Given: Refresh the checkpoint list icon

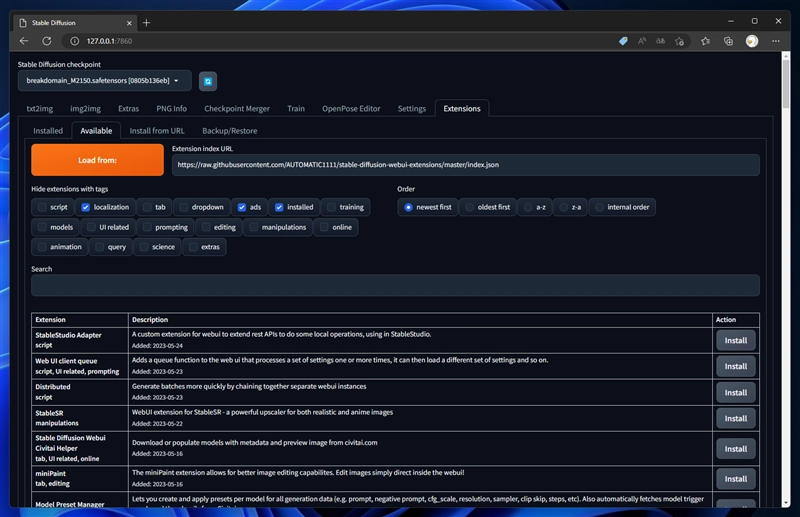Looking at the screenshot, I should click(x=208, y=81).
